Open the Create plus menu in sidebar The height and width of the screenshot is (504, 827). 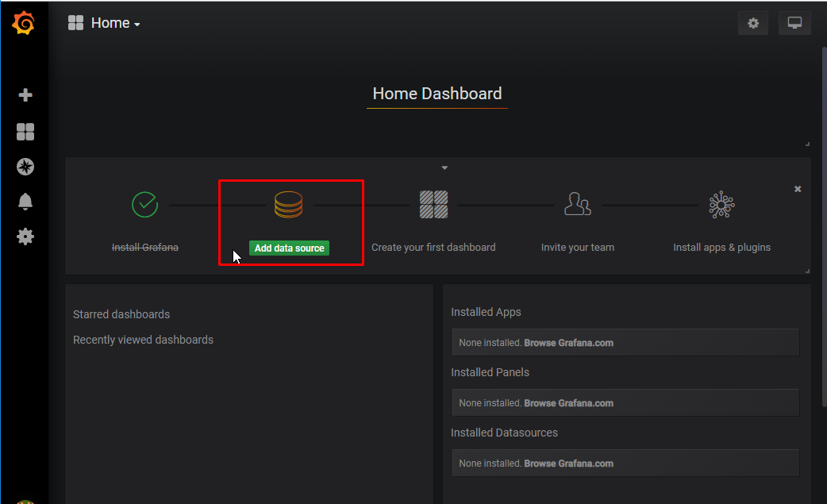coord(25,95)
